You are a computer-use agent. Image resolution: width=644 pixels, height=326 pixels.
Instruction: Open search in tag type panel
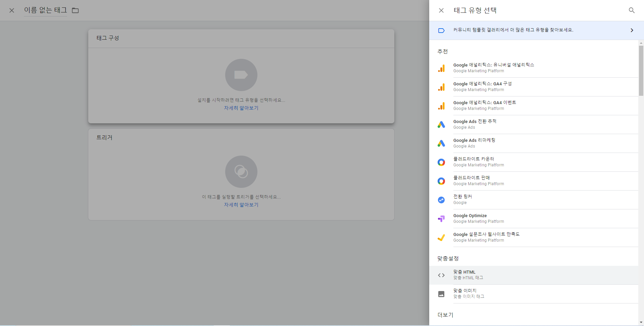point(632,10)
